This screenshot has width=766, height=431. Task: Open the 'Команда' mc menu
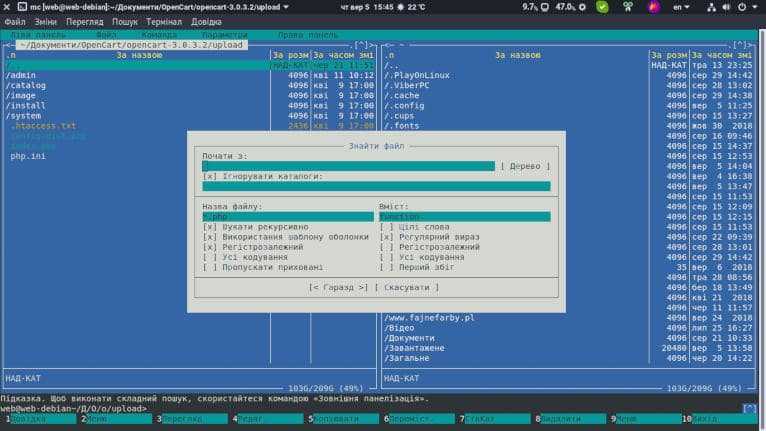pos(159,35)
